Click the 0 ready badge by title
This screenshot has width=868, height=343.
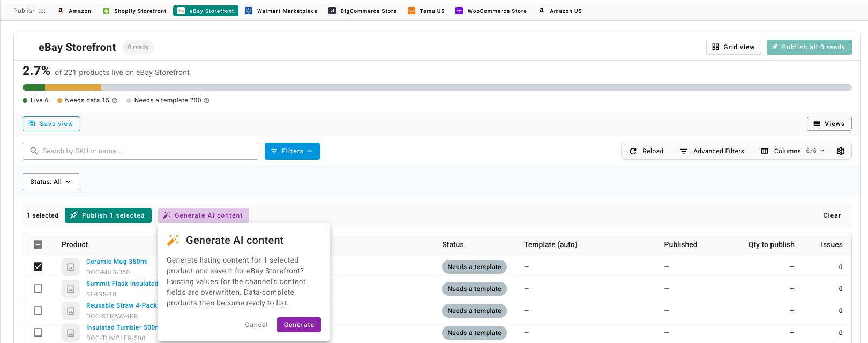pyautogui.click(x=138, y=47)
